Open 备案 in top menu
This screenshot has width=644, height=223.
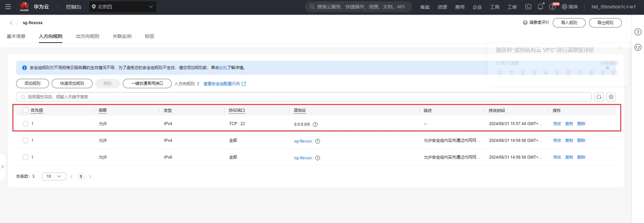click(425, 7)
